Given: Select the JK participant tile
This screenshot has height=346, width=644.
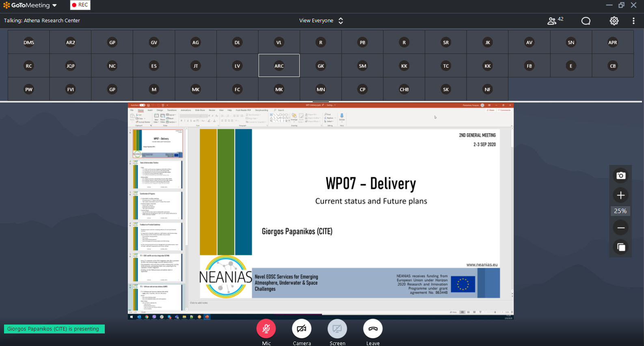Looking at the screenshot, I should click(x=488, y=42).
